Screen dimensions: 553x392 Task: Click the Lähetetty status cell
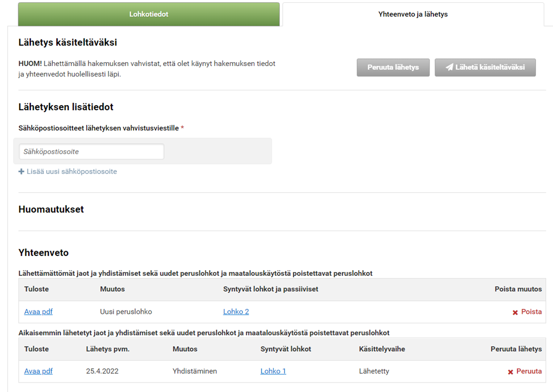point(374,371)
